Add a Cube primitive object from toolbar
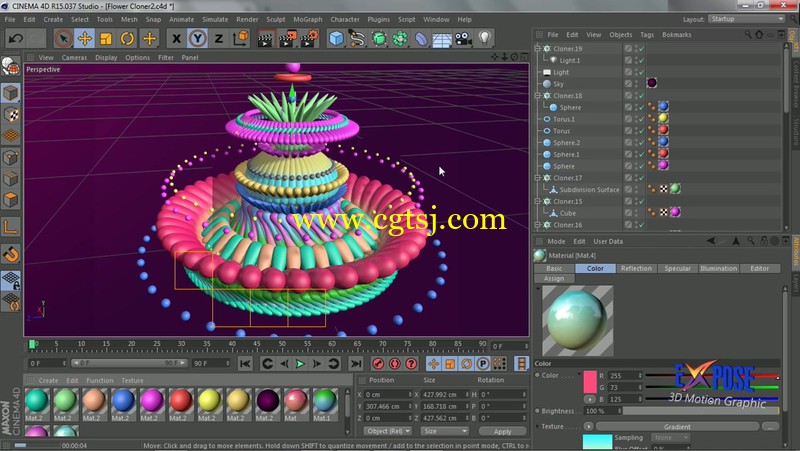Screen dimensions: 800x451 click(x=336, y=38)
